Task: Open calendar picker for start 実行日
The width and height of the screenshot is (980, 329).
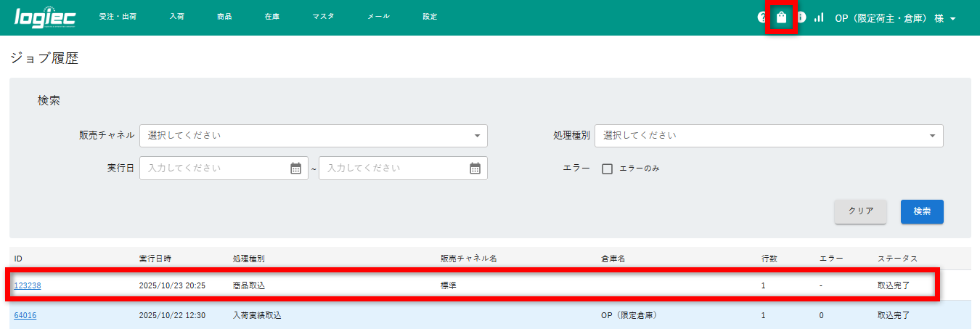Action: click(295, 168)
